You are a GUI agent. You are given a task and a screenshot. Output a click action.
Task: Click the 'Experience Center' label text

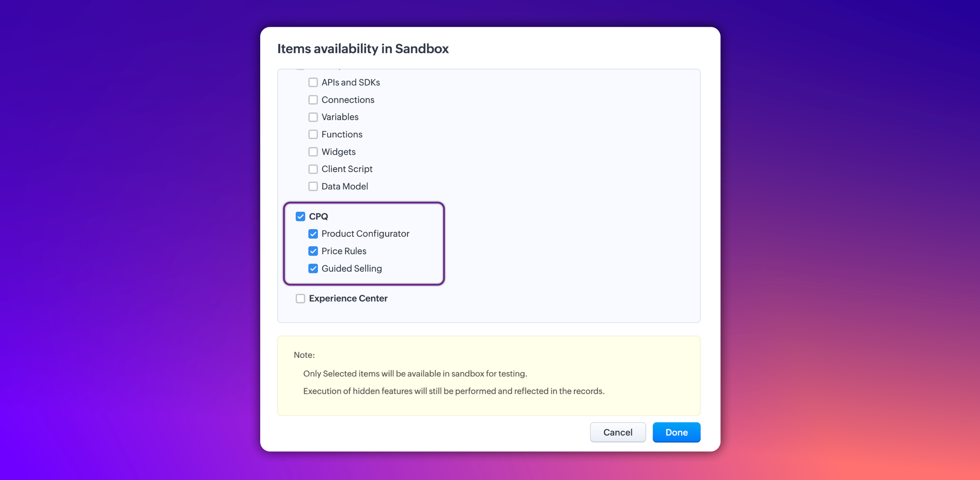[x=348, y=299]
